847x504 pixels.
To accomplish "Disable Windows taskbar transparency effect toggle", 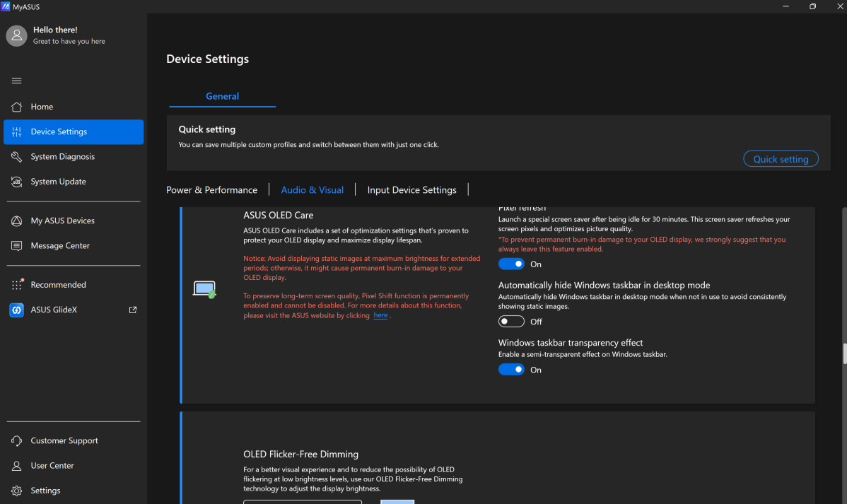I will pyautogui.click(x=511, y=370).
